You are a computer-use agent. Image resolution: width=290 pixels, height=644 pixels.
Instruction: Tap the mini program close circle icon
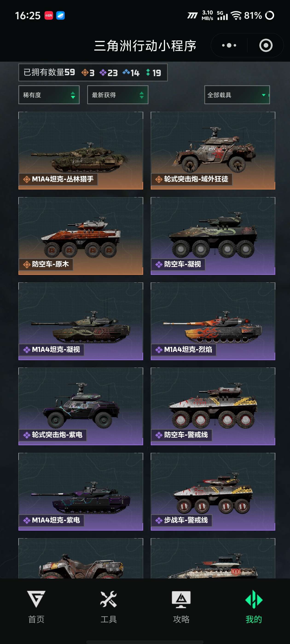[266, 45]
